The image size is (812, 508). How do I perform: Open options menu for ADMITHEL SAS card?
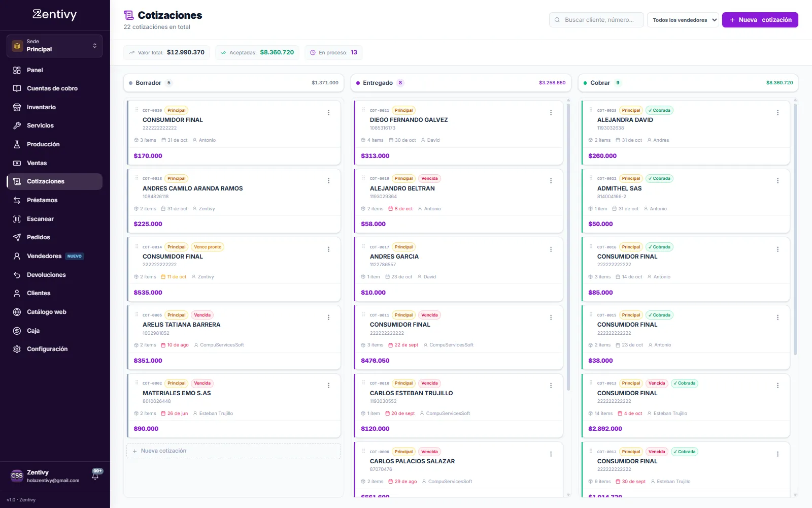[778, 181]
